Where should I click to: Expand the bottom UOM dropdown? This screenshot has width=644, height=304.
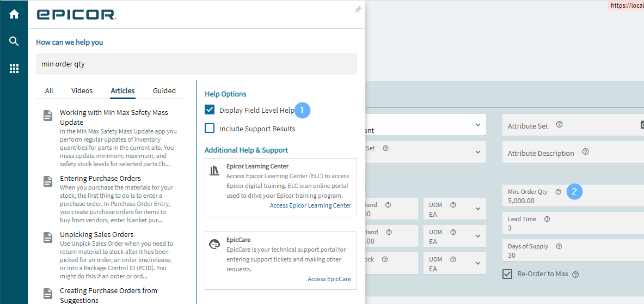[478, 263]
